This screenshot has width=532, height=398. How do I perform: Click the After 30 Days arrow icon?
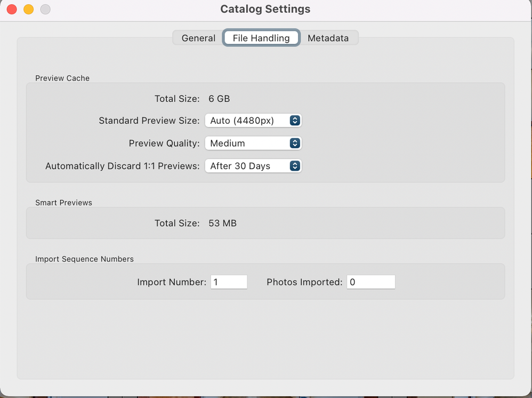pos(295,166)
